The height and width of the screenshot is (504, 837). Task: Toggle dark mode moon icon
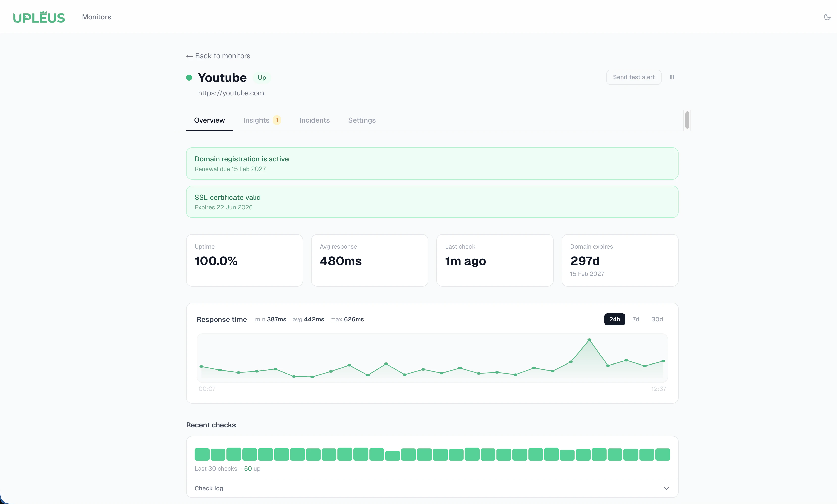coord(827,17)
